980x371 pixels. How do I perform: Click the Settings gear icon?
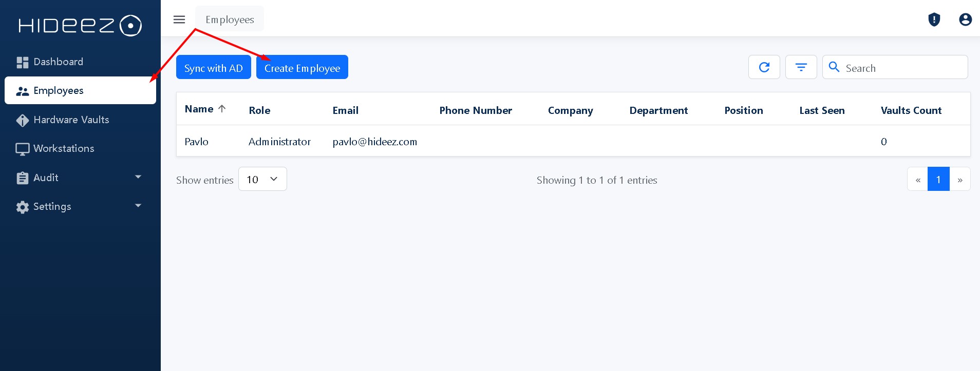22,207
